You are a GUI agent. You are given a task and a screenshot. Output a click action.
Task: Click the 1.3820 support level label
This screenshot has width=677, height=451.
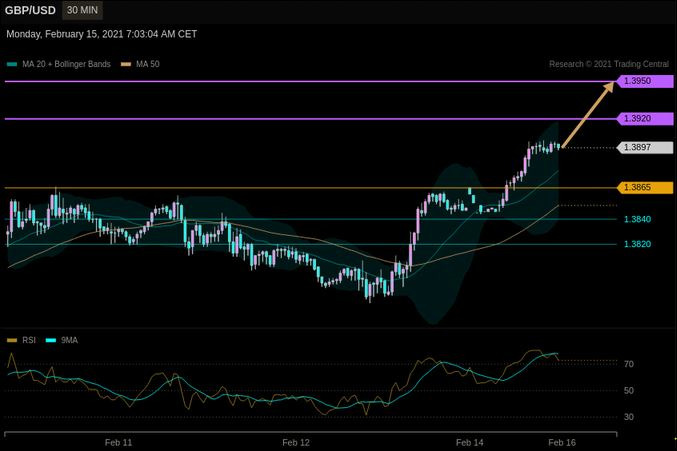(637, 244)
